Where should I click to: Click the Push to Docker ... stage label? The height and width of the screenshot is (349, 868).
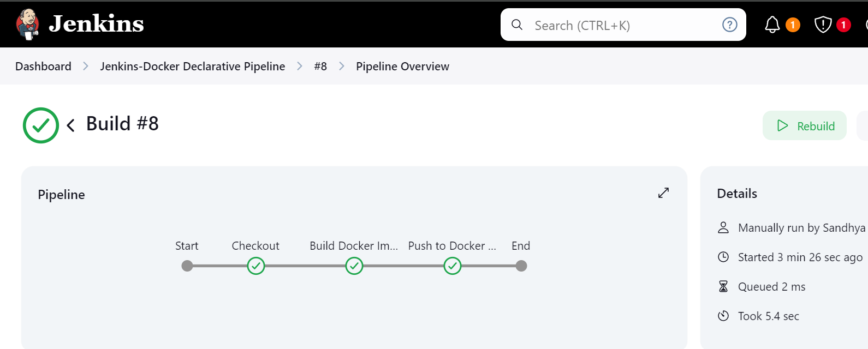452,246
